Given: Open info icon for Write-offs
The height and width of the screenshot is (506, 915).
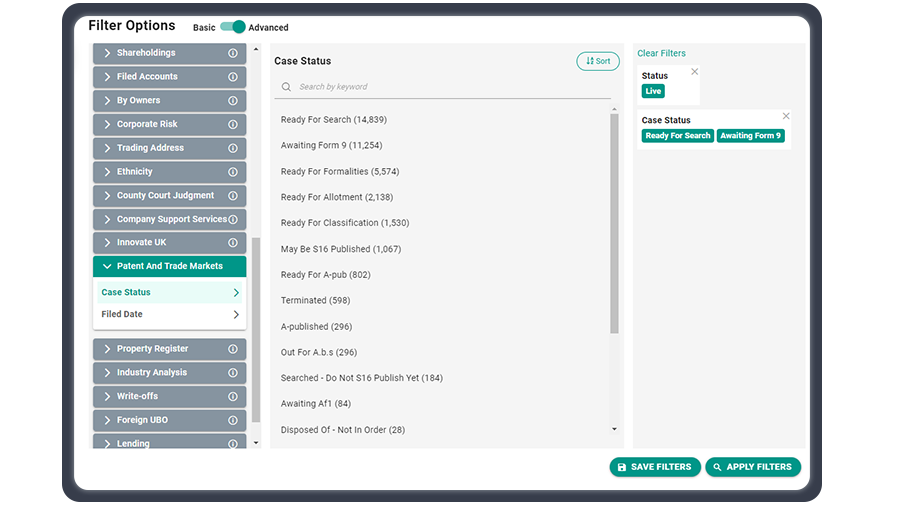Looking at the screenshot, I should click(233, 397).
